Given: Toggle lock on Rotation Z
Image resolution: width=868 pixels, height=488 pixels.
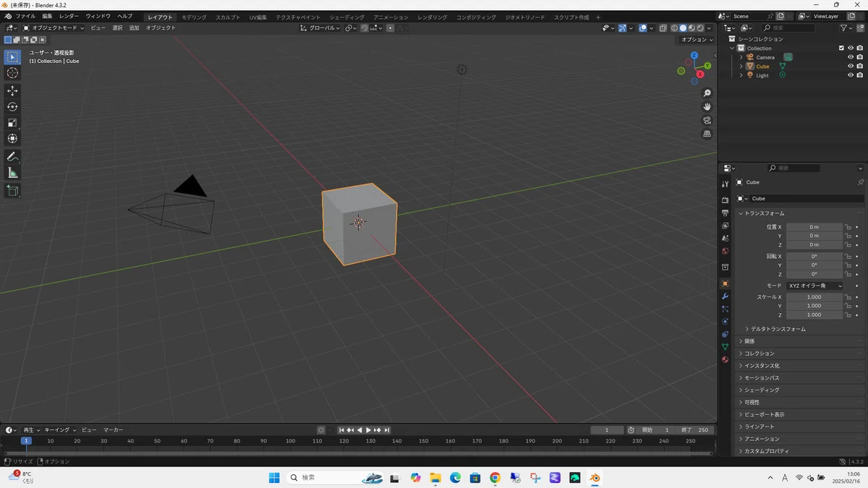Looking at the screenshot, I should click(848, 274).
